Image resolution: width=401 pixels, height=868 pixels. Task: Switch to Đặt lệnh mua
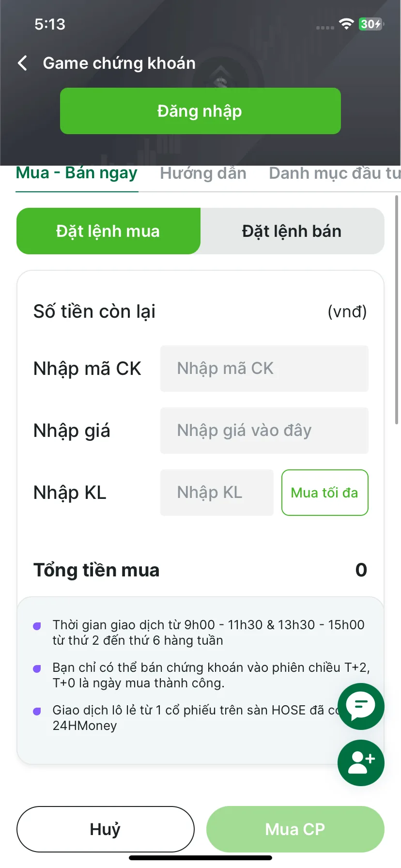(x=108, y=231)
